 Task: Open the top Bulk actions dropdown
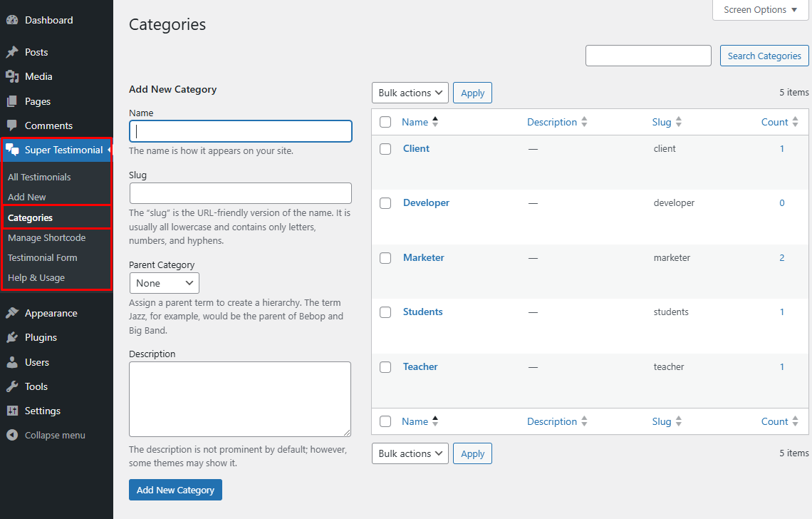[x=410, y=93]
